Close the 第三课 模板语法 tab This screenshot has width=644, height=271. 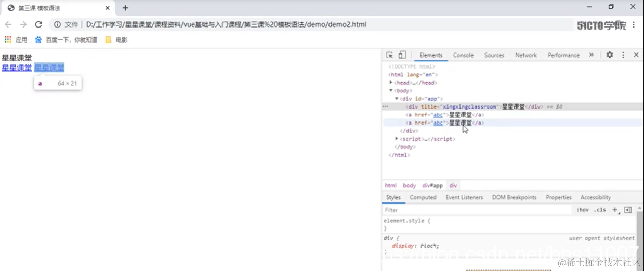pos(107,8)
